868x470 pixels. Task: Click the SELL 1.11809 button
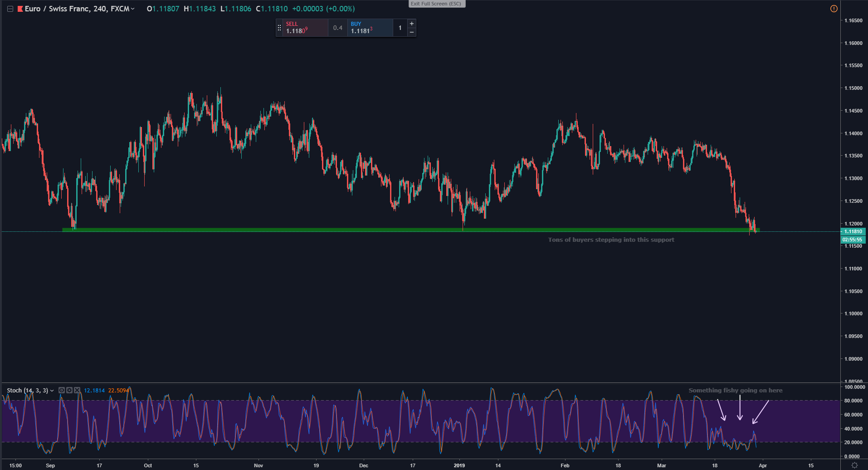[x=305, y=28]
